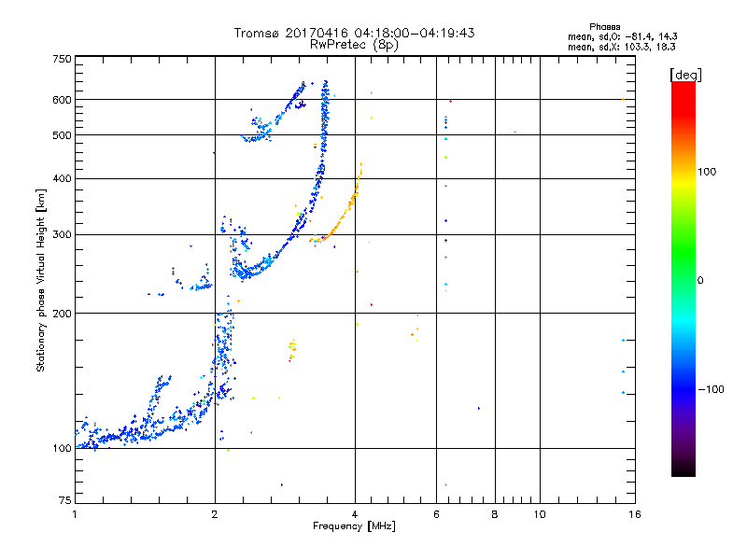747x560 pixels.
Task: Click the "Phases" heading text
Action: click(604, 27)
